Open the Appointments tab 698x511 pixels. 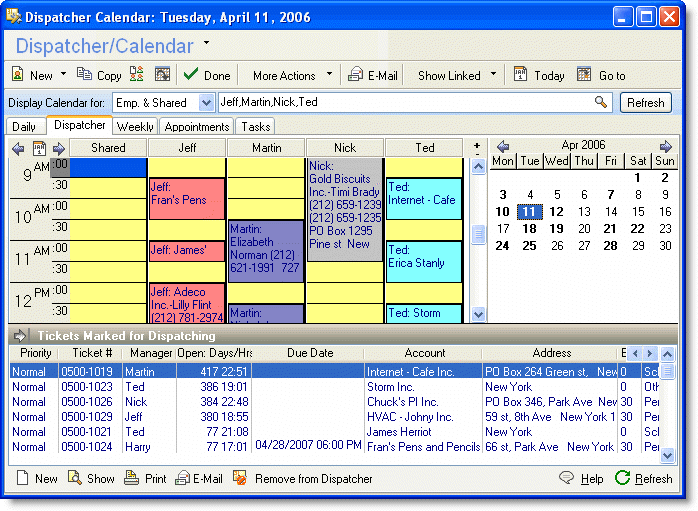pos(197,127)
